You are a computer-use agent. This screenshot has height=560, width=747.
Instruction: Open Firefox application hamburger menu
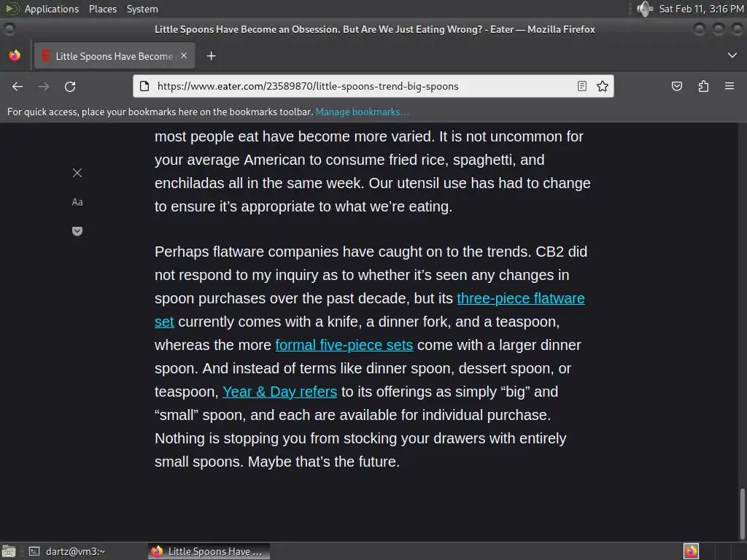(729, 86)
